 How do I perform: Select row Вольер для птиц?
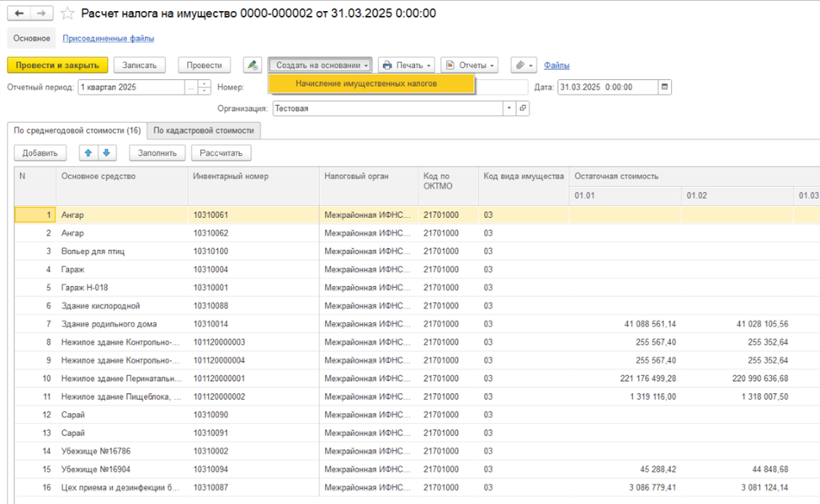tap(418, 252)
